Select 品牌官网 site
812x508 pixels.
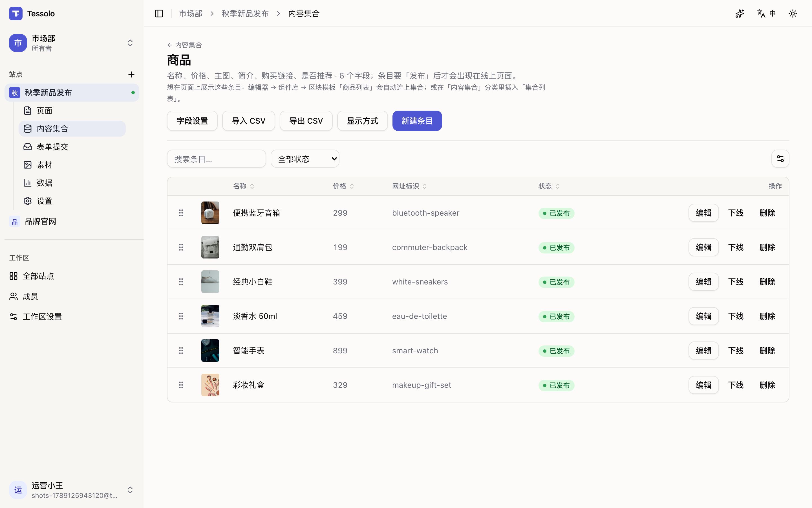click(x=72, y=222)
